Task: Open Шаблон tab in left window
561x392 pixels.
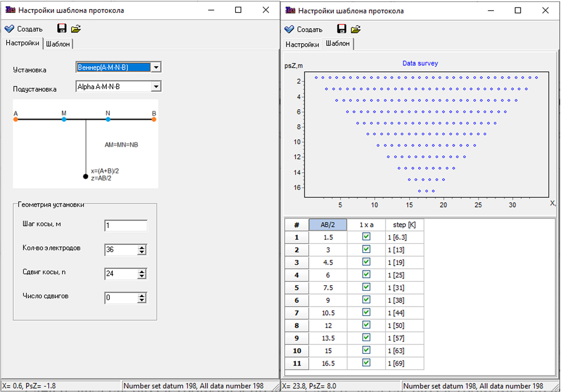Action: (58, 44)
